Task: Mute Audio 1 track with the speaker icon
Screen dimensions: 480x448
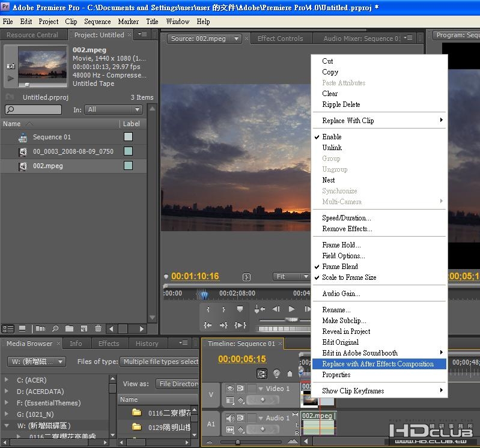Action: coord(230,418)
